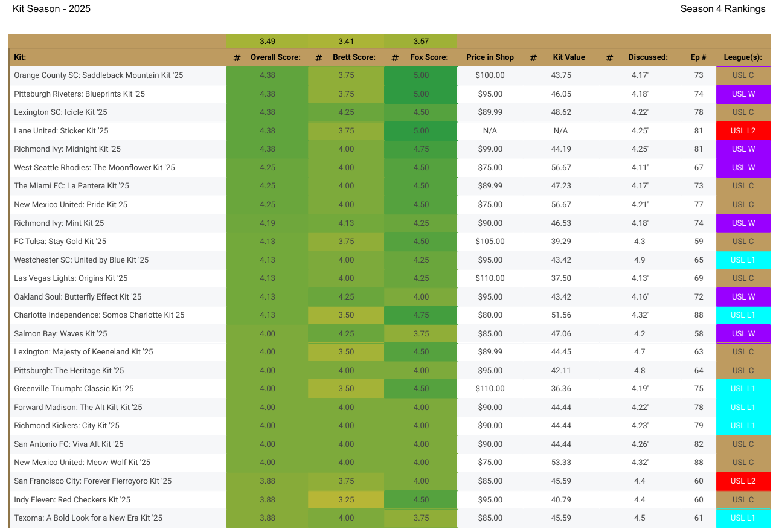Select 'New Mexico United: Pride Kit 25' cell

click(118, 205)
